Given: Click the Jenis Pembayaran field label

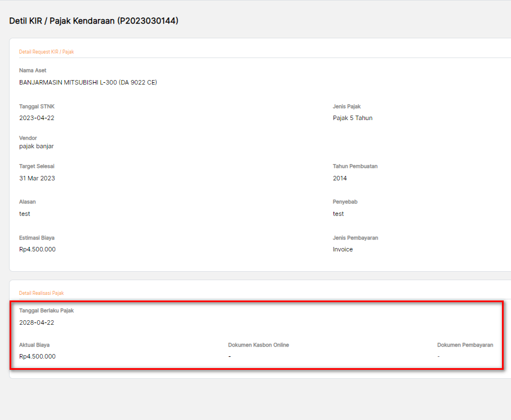Looking at the screenshot, I should (355, 238).
